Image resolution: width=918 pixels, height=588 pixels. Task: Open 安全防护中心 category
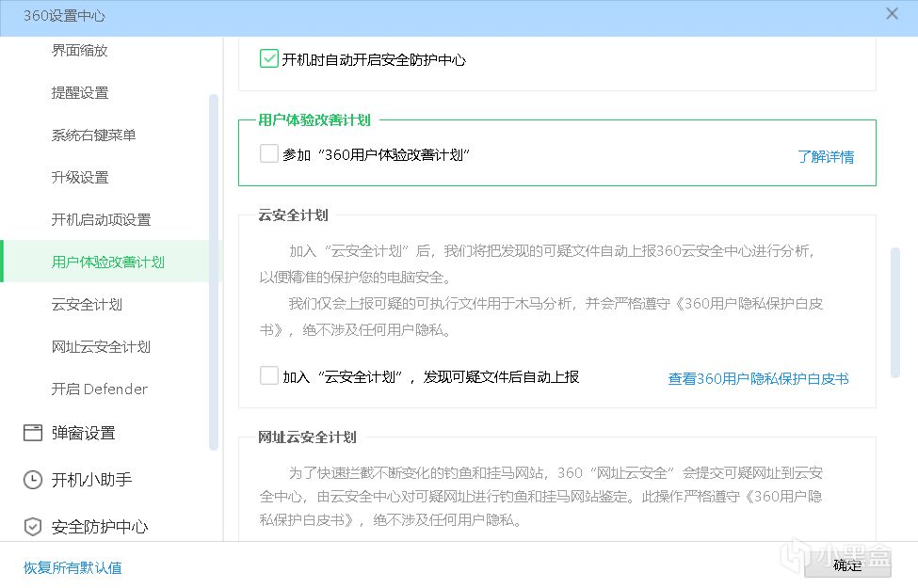coord(100,527)
